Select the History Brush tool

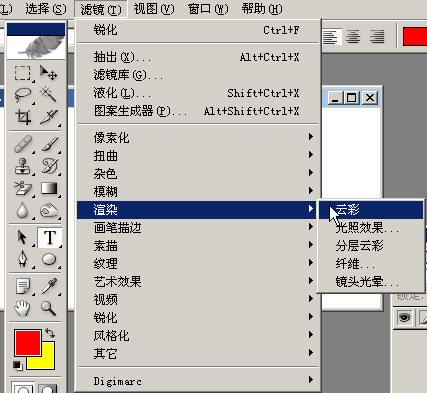click(49, 166)
